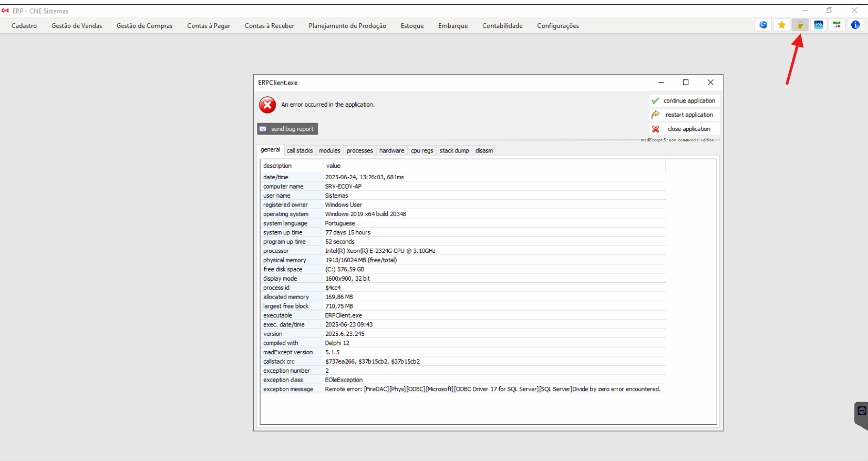Expand the Estoque menu

pyautogui.click(x=412, y=26)
